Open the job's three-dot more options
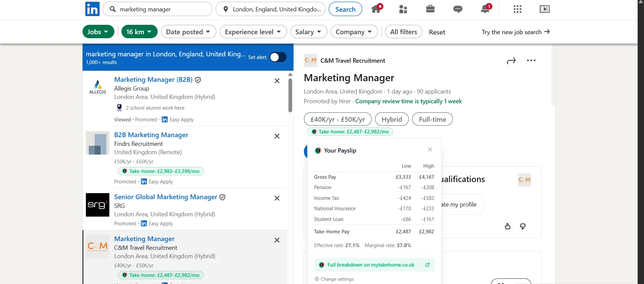This screenshot has width=644, height=284. click(531, 60)
